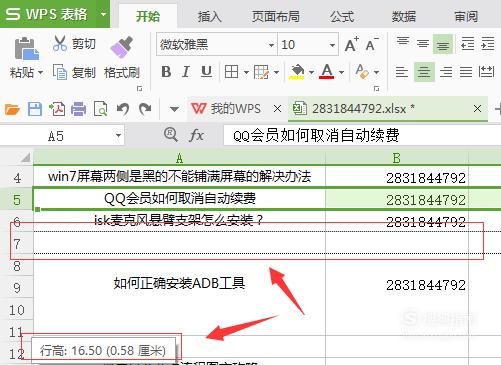Viewport: 501px width, 365px height.
Task: Click the Copy icon
Action: click(60, 72)
